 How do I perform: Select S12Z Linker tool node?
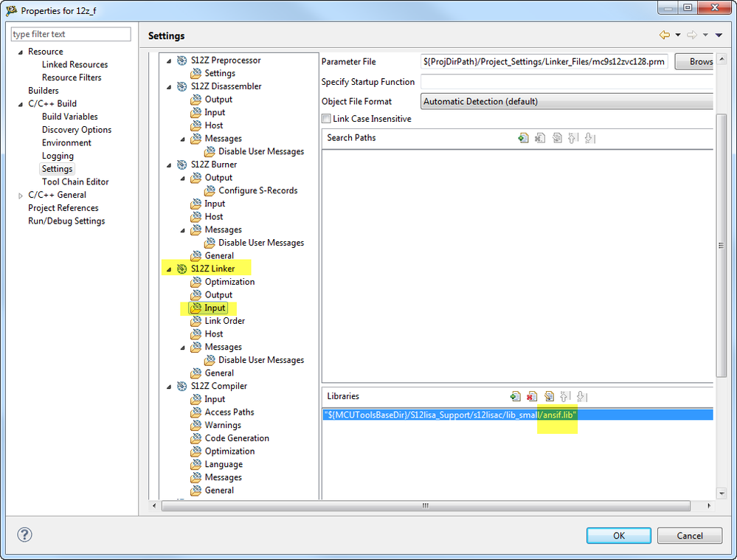[x=212, y=269]
